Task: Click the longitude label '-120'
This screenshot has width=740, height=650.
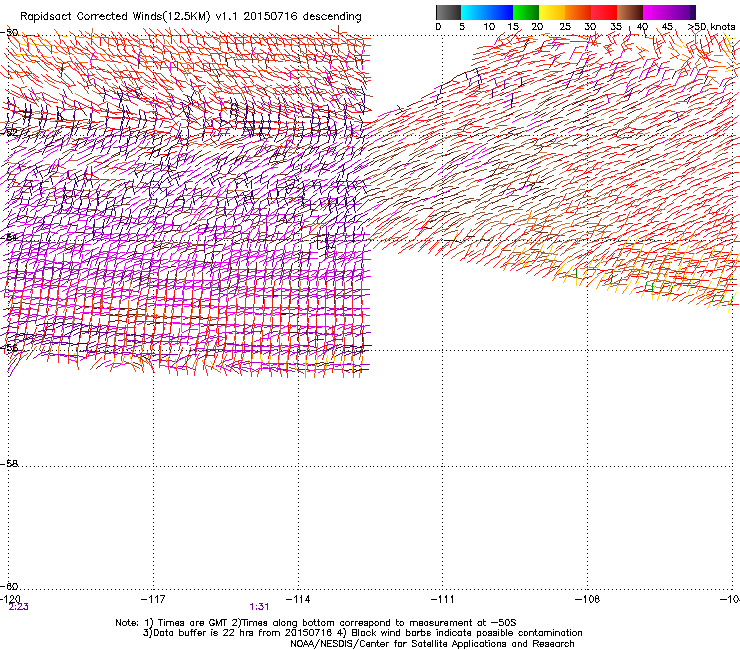Action: [10, 599]
